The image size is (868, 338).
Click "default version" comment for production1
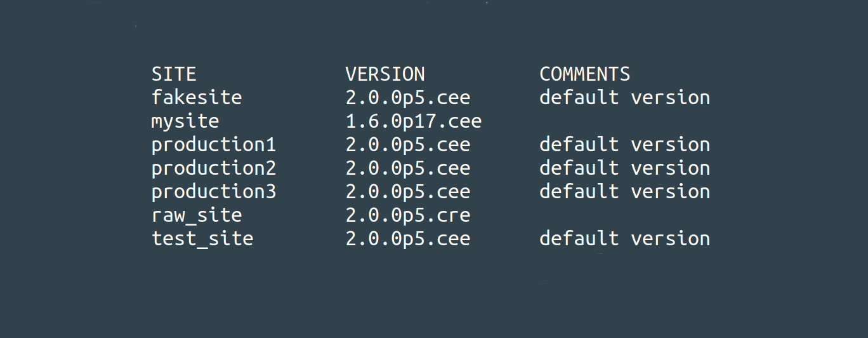click(x=625, y=145)
